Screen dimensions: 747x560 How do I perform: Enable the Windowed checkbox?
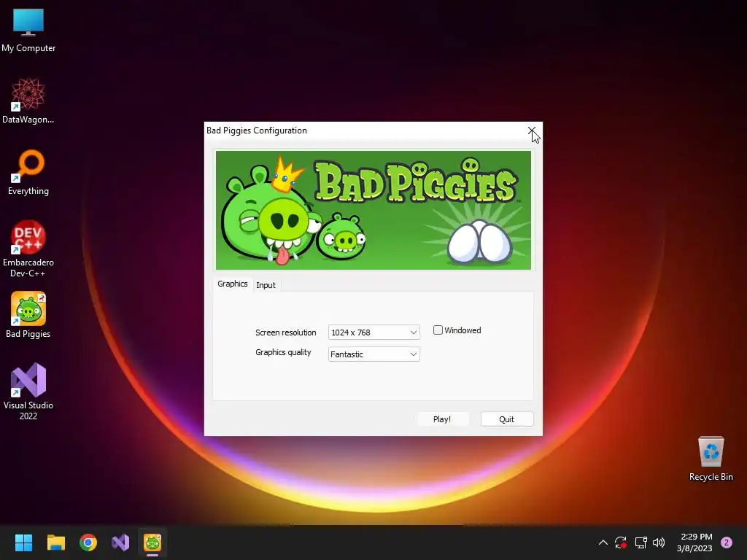438,330
